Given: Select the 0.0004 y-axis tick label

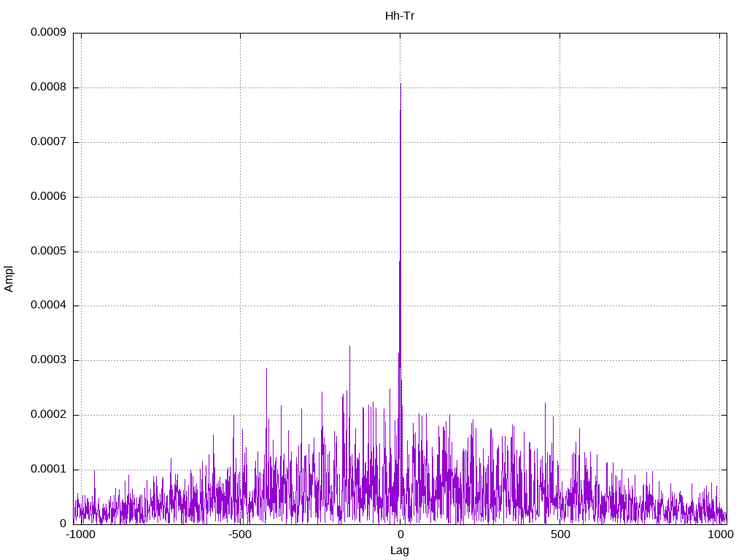Looking at the screenshot, I should pyautogui.click(x=49, y=305).
